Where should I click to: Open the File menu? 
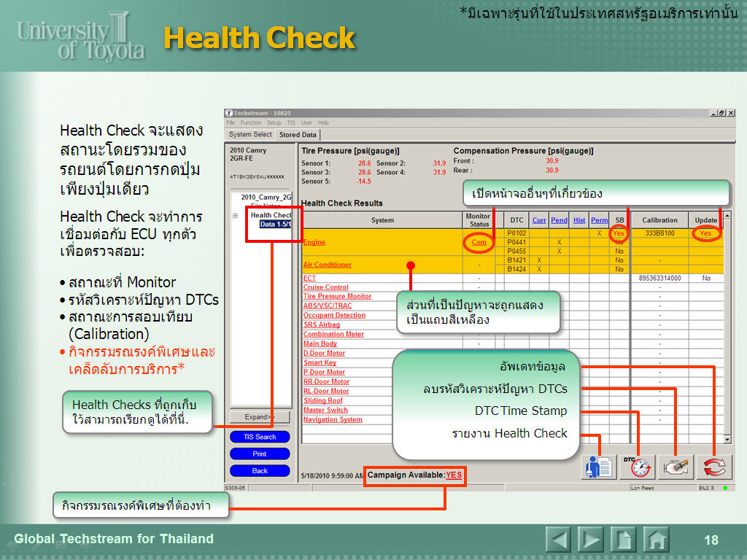point(231,122)
